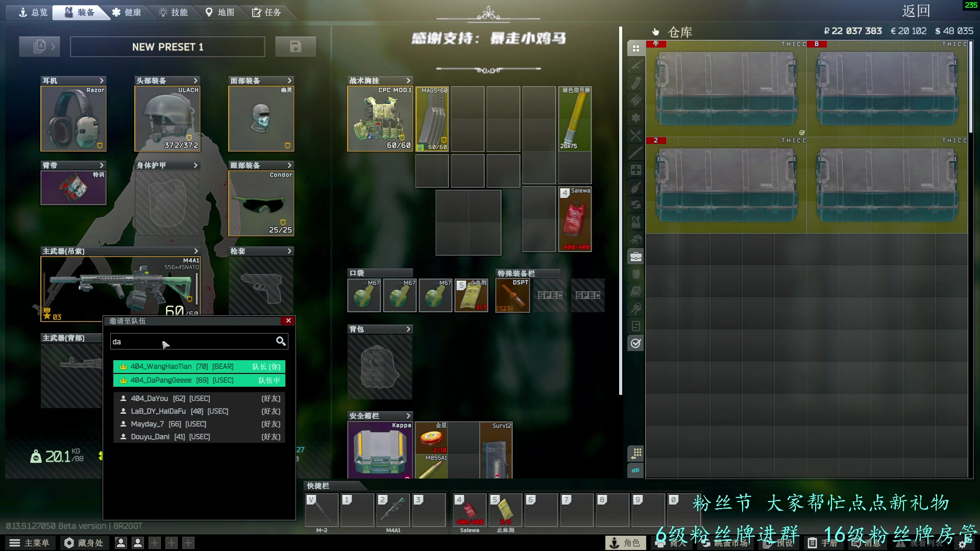Expand the 身体护甲 body armor slot arrow
Screen dimensions: 980x551
tap(195, 165)
